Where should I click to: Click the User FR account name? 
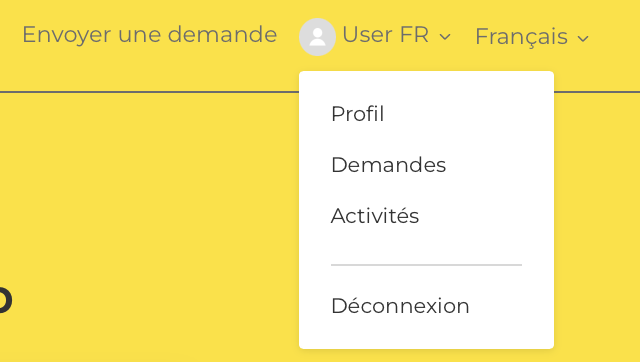pyautogui.click(x=385, y=34)
